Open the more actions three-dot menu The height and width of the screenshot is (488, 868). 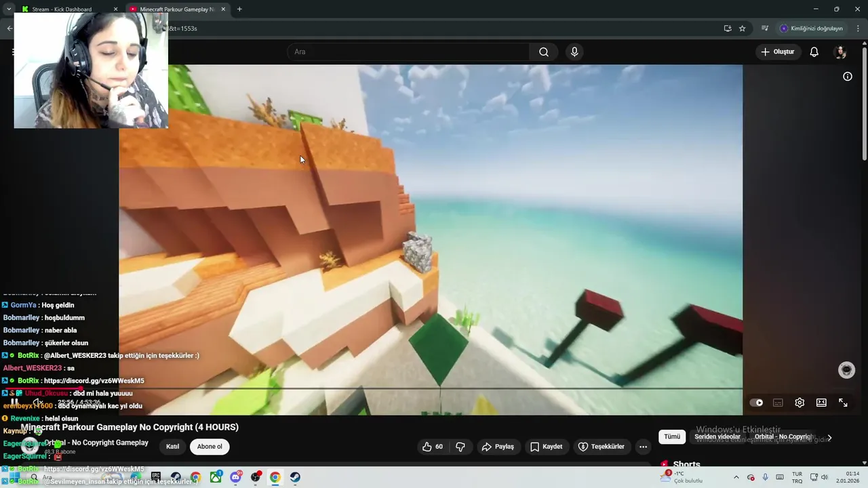(x=643, y=447)
